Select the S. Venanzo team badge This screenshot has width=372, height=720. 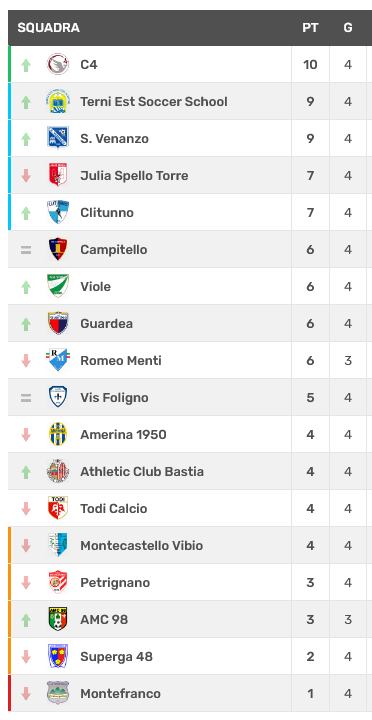point(58,138)
